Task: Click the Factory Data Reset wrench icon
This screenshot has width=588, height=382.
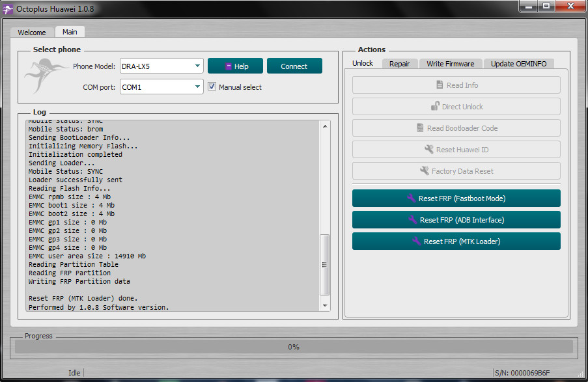Action: (425, 171)
